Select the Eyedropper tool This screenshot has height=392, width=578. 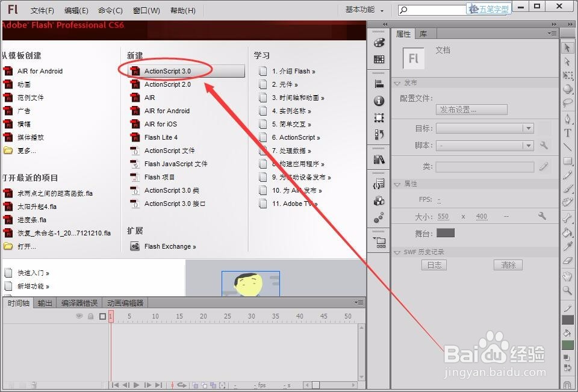pyautogui.click(x=567, y=246)
